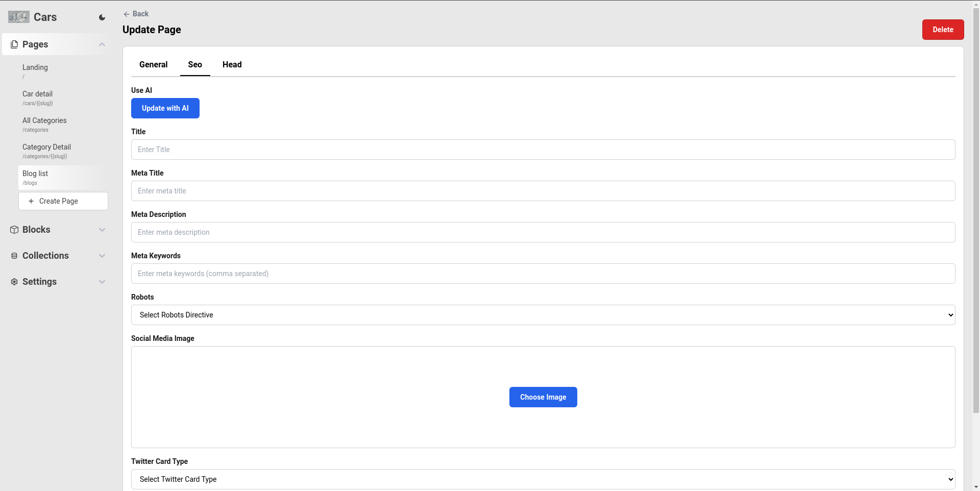Screen dimensions: 980x491
Task: Switch to the General tab
Action: (153, 64)
